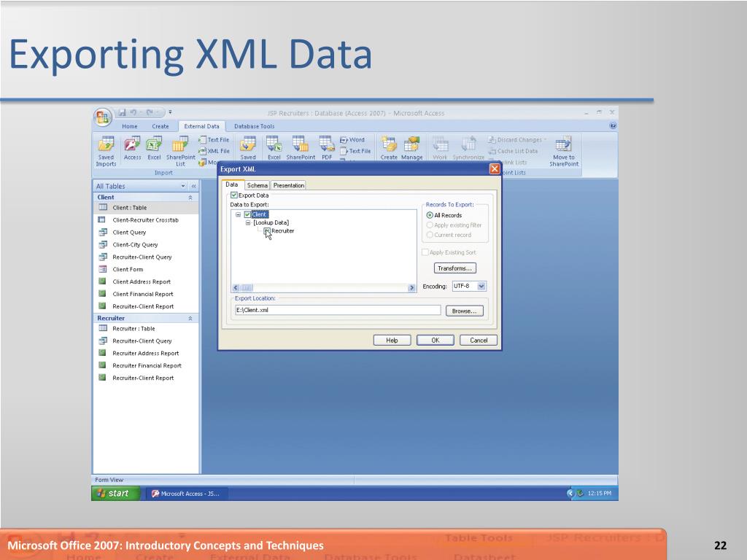Viewport: 747px width, 560px height.
Task: Switch to the Create ribbon tab
Action: pos(160,126)
